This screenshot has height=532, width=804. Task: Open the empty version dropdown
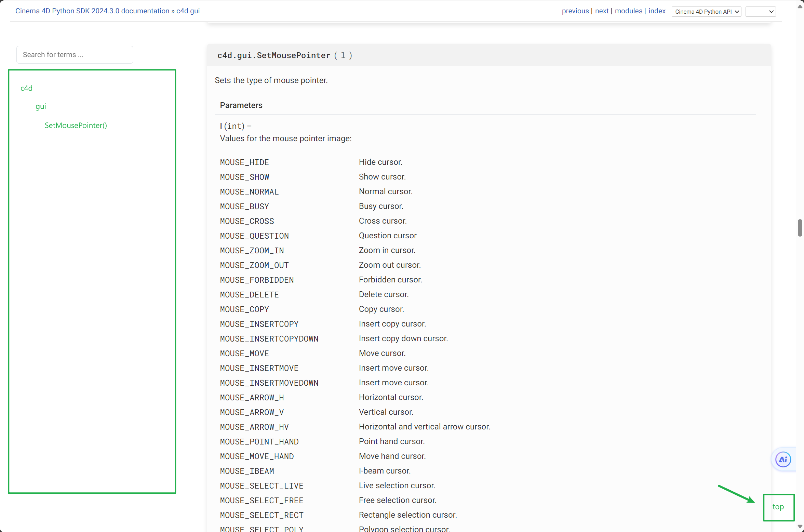760,12
